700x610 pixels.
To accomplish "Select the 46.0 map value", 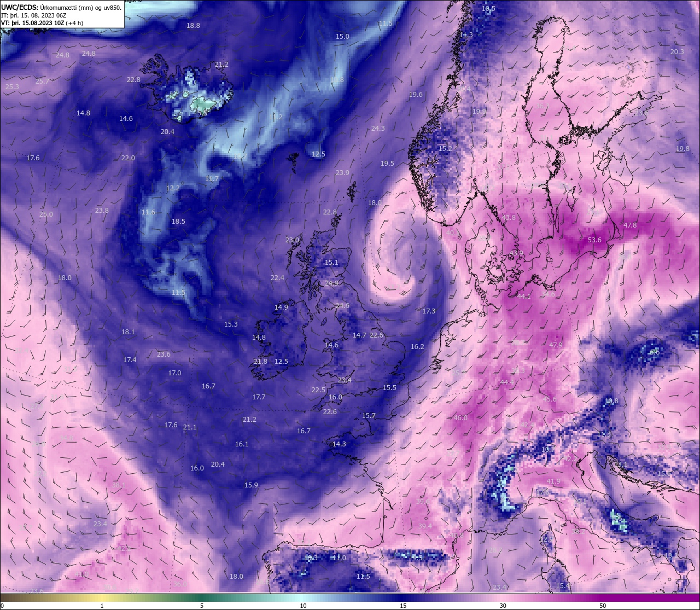I will [x=460, y=418].
